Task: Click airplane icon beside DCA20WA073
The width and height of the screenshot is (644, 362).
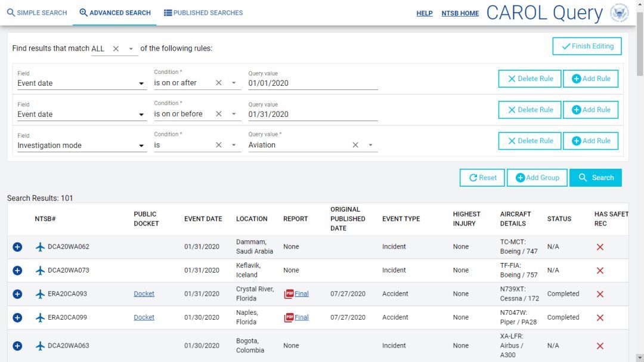Action: 41,271
